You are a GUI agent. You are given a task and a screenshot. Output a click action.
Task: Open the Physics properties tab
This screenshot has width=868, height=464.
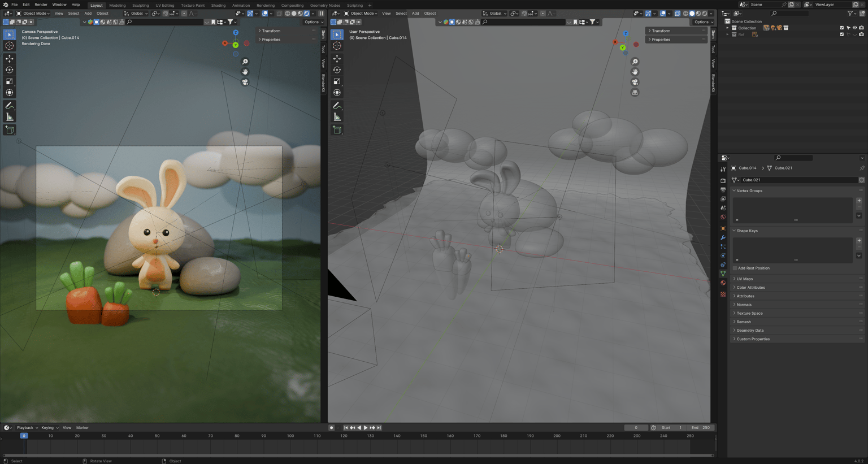point(723,255)
